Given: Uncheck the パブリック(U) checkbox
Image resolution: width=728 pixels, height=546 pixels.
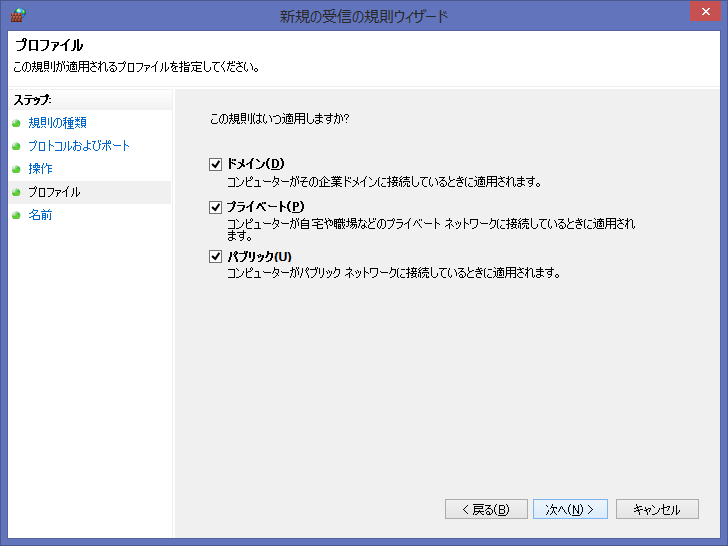Looking at the screenshot, I should point(215,256).
